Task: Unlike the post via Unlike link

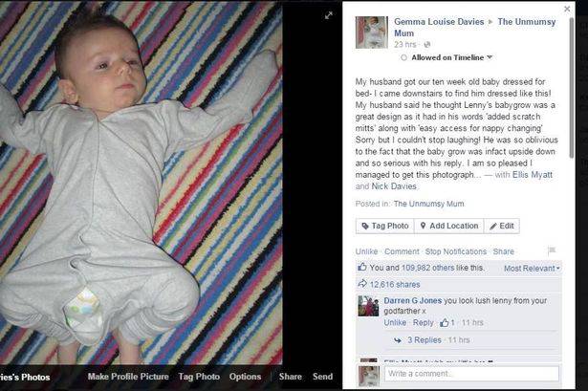Action: 366,251
